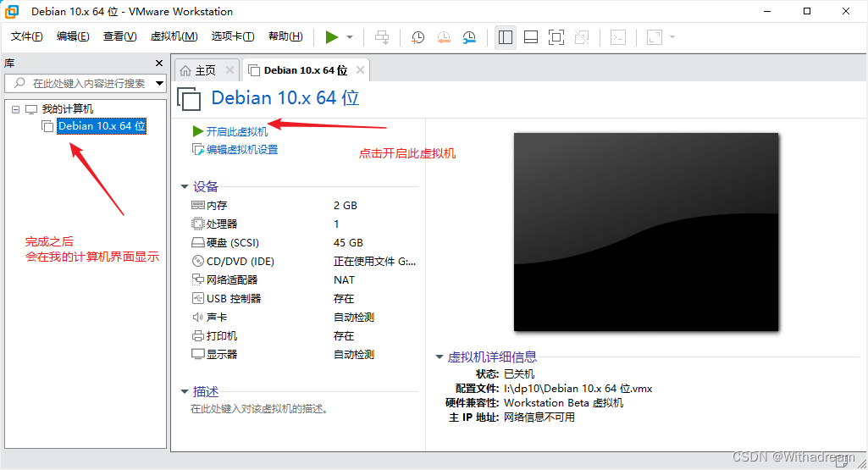This screenshot has height=470, width=868.
Task: Close the 主页 tab
Action: coord(229,69)
